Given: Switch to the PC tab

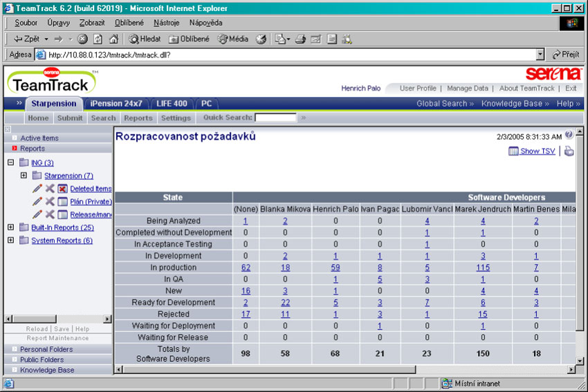Looking at the screenshot, I should coord(206,104).
